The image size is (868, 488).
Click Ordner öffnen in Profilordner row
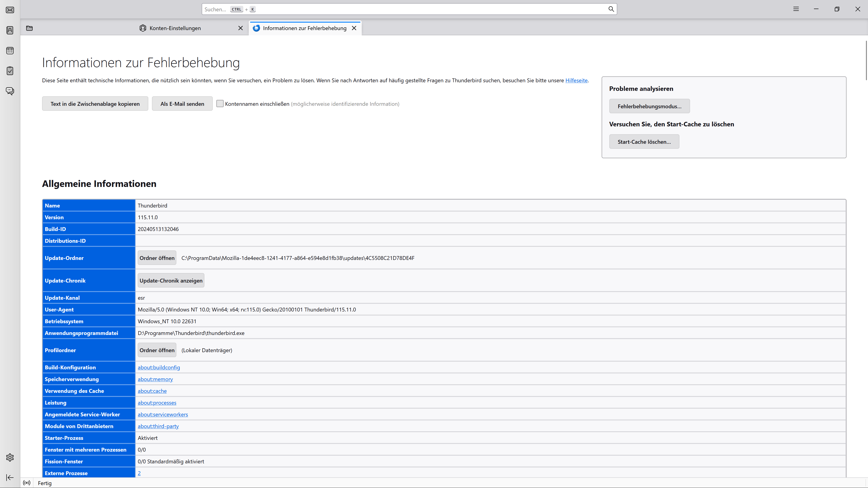pos(157,350)
